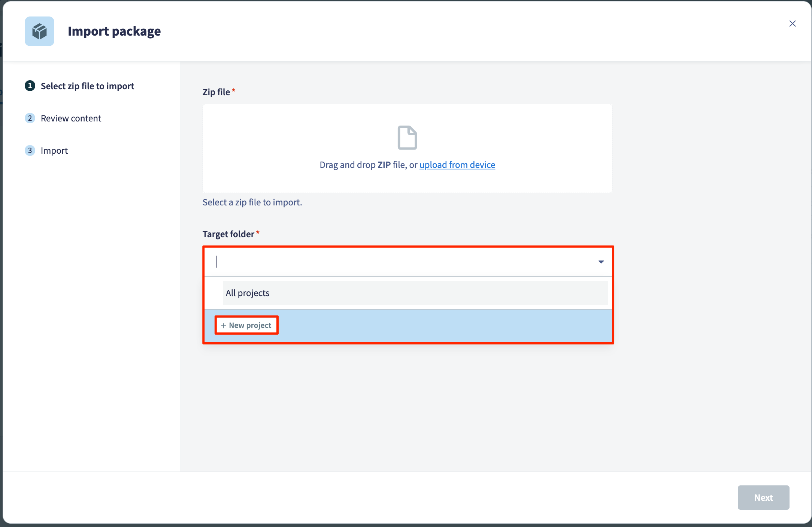812x527 pixels.
Task: Click 'Select a zip file to import.' hint
Action: pos(252,202)
